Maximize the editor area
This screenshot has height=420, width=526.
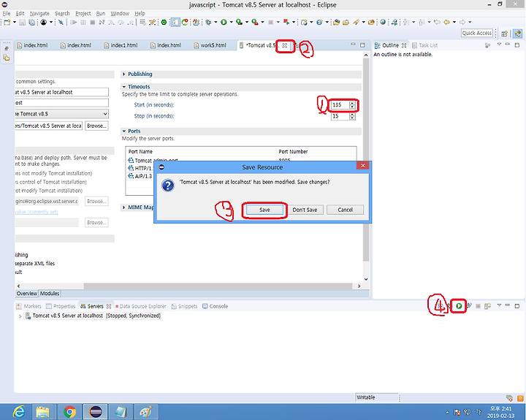click(x=362, y=45)
